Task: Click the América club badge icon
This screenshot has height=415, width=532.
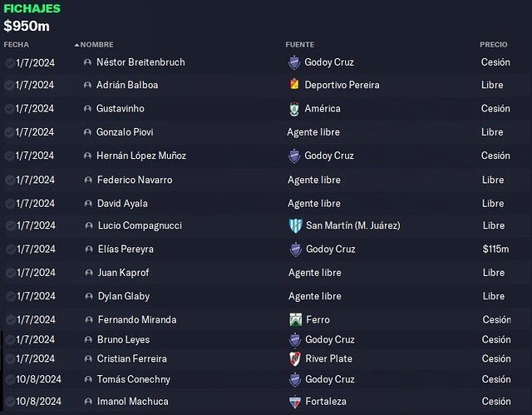Action: (x=294, y=109)
